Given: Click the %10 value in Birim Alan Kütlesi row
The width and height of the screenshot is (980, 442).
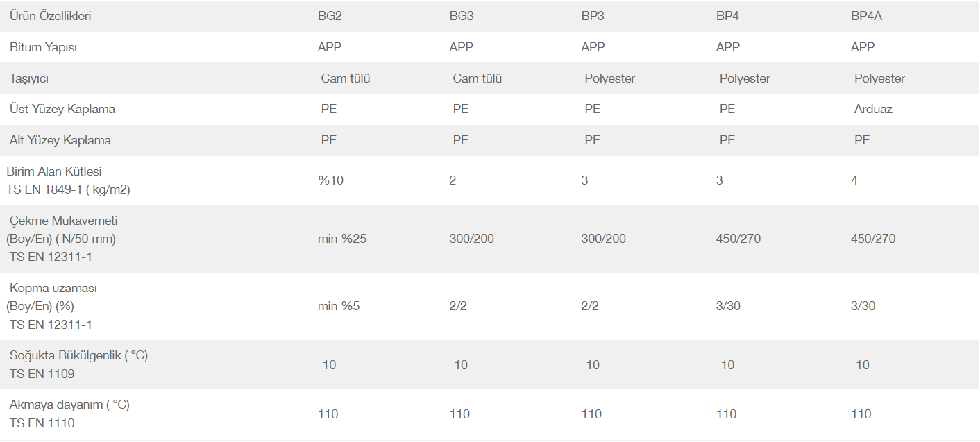Looking at the screenshot, I should pos(330,180).
